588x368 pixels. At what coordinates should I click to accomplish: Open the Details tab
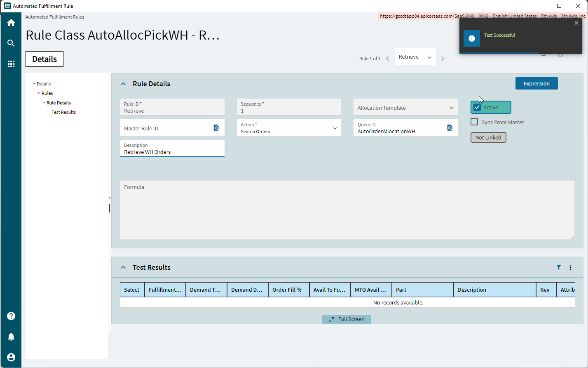[45, 59]
